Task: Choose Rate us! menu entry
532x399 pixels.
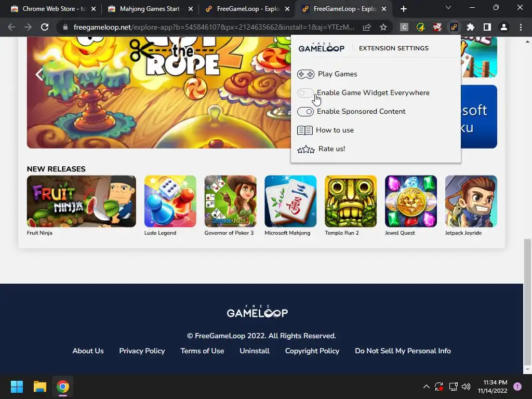Action: [x=331, y=149]
